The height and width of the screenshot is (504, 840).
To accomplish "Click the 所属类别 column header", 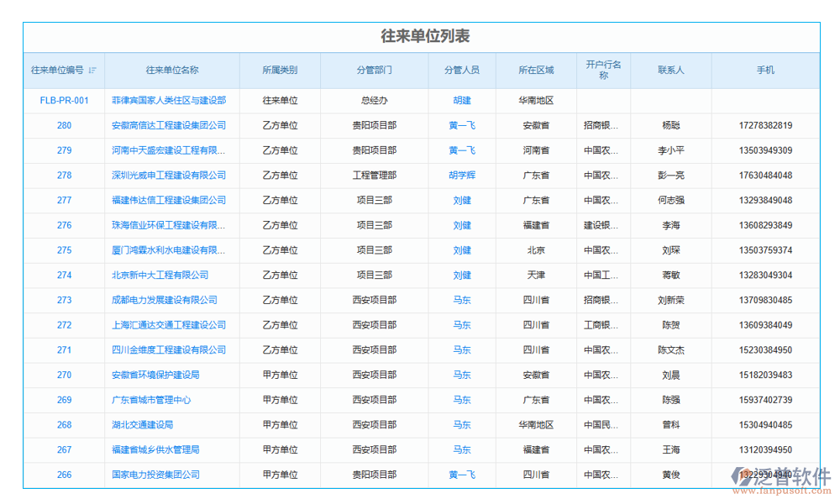I will pyautogui.click(x=280, y=71).
